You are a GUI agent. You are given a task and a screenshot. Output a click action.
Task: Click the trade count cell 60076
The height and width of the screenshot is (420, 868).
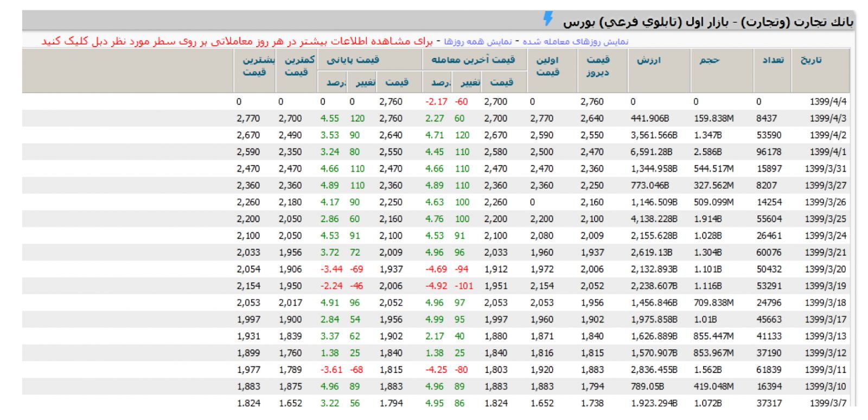tap(769, 253)
